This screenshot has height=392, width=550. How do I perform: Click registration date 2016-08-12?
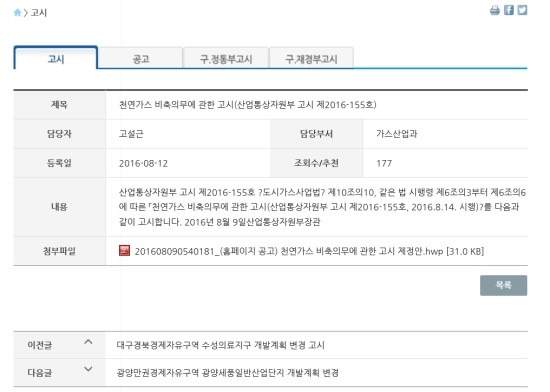(143, 163)
